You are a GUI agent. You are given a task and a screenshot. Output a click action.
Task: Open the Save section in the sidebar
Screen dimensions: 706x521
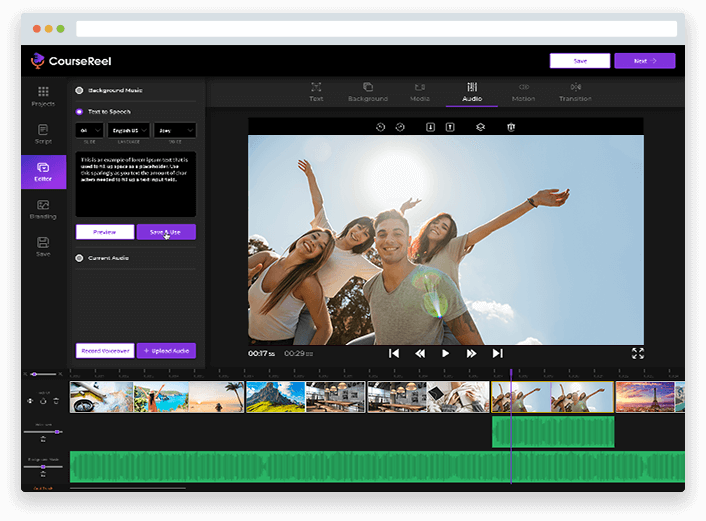click(43, 247)
